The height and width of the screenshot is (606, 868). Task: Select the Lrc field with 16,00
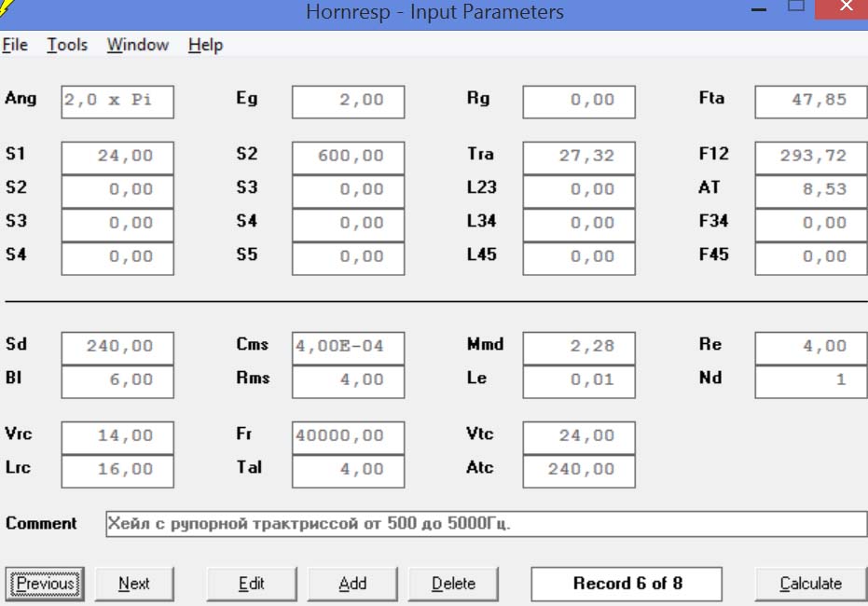click(117, 472)
